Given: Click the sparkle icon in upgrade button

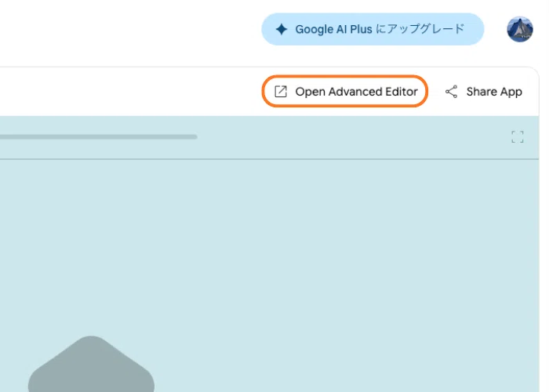Looking at the screenshot, I should (x=282, y=29).
